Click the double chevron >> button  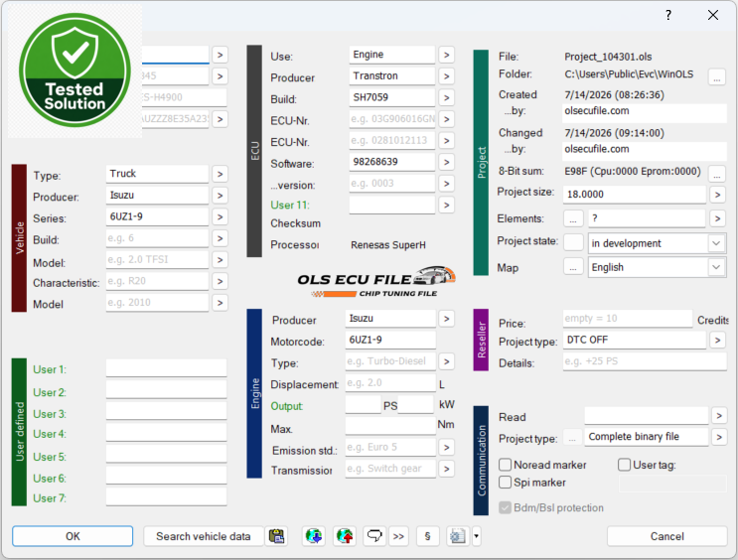pyautogui.click(x=398, y=536)
